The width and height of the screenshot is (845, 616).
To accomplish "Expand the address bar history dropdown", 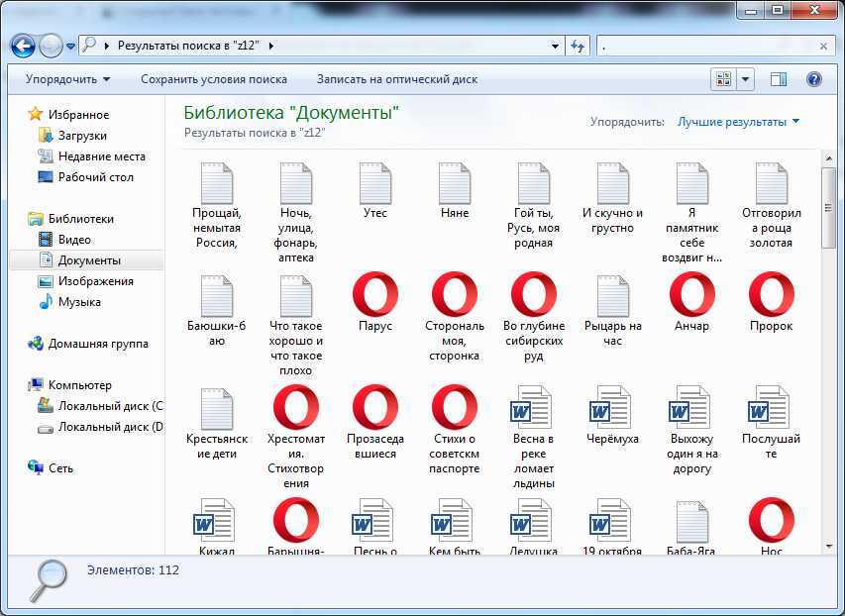I will [555, 47].
